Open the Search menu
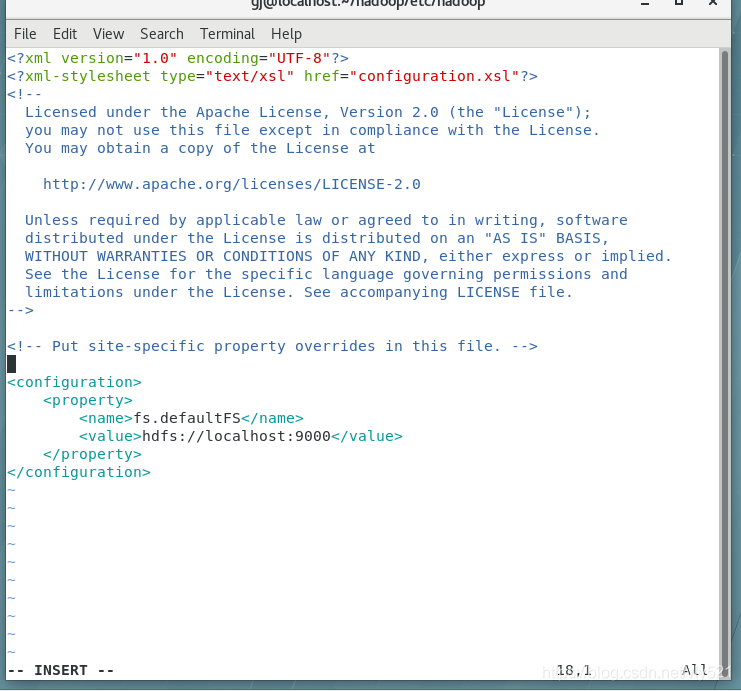The image size is (741, 691). coord(162,34)
